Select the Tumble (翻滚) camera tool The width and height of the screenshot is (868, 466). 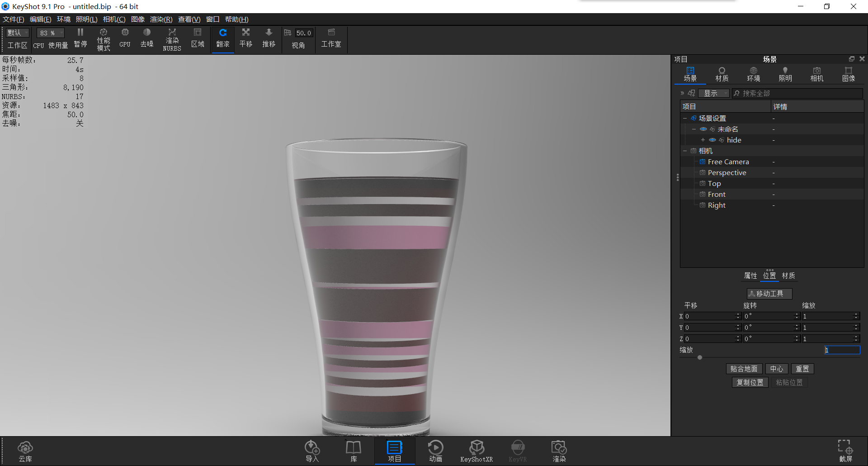point(222,38)
